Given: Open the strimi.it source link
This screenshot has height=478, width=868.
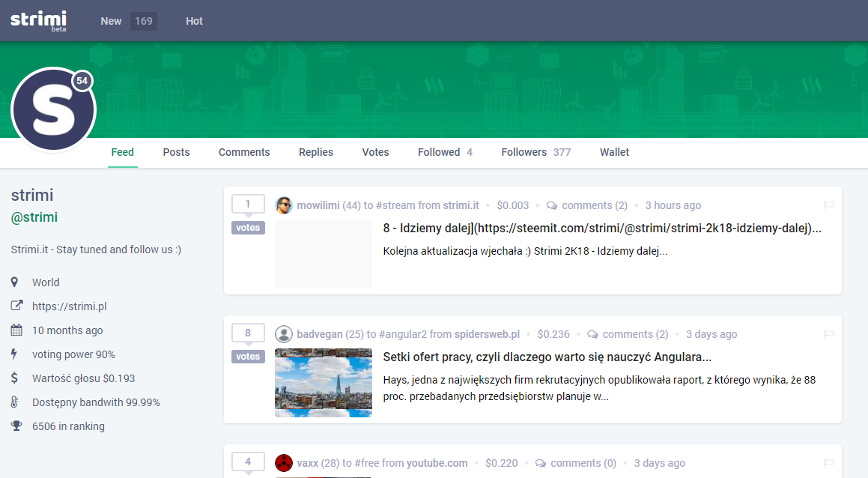Looking at the screenshot, I should click(x=461, y=205).
